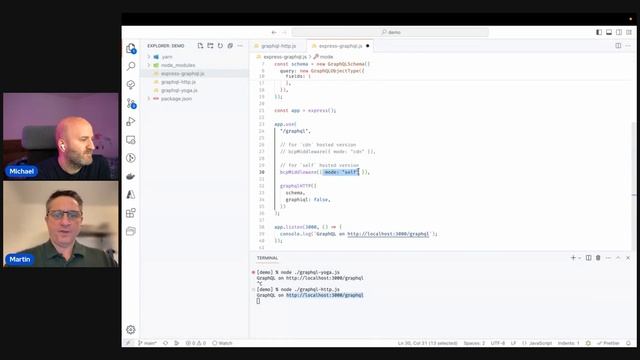Image resolution: width=640 pixels, height=360 pixels.
Task: Open the Docker whale view
Action: coord(131,176)
